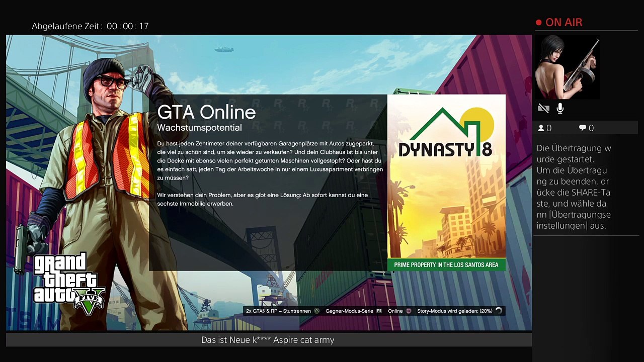The image size is (644, 362).
Task: Click the paragraph starting 'Wir verstehen dein Problem'
Action: 263,199
